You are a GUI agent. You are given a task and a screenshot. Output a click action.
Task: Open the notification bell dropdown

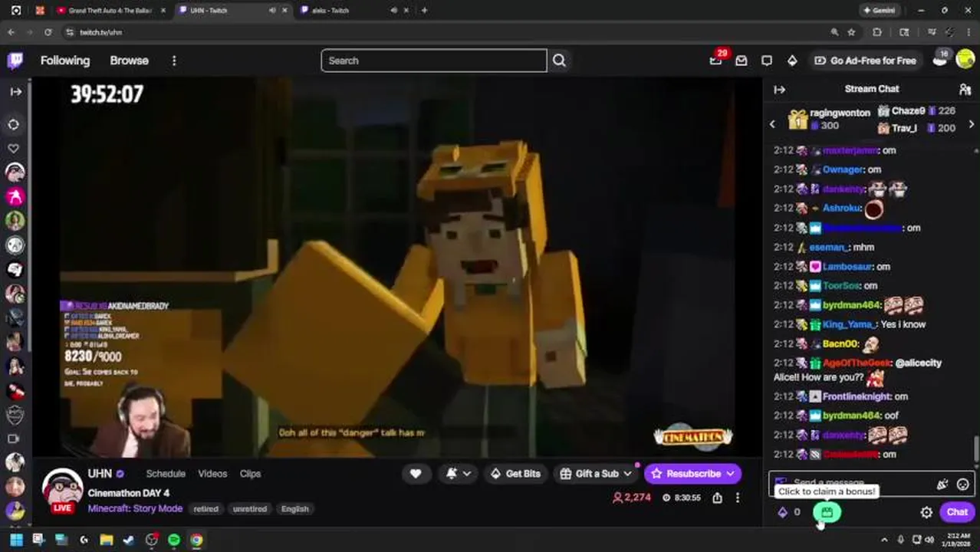pos(459,474)
